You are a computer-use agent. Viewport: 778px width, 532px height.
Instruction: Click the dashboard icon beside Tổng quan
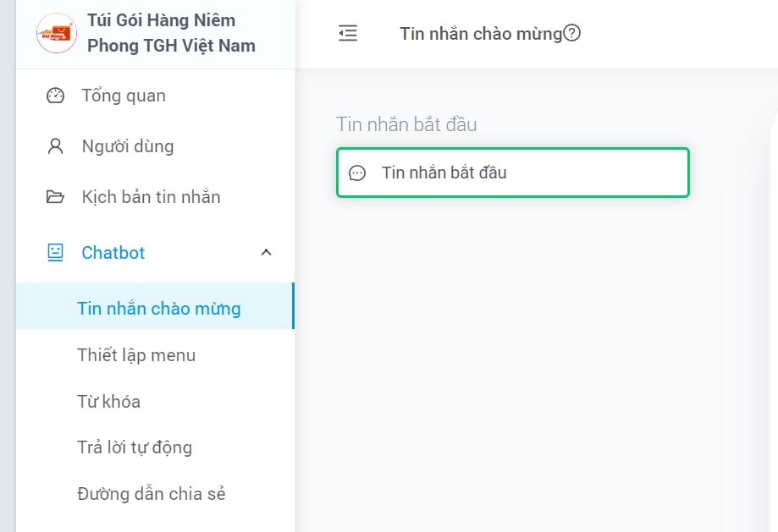pos(55,96)
